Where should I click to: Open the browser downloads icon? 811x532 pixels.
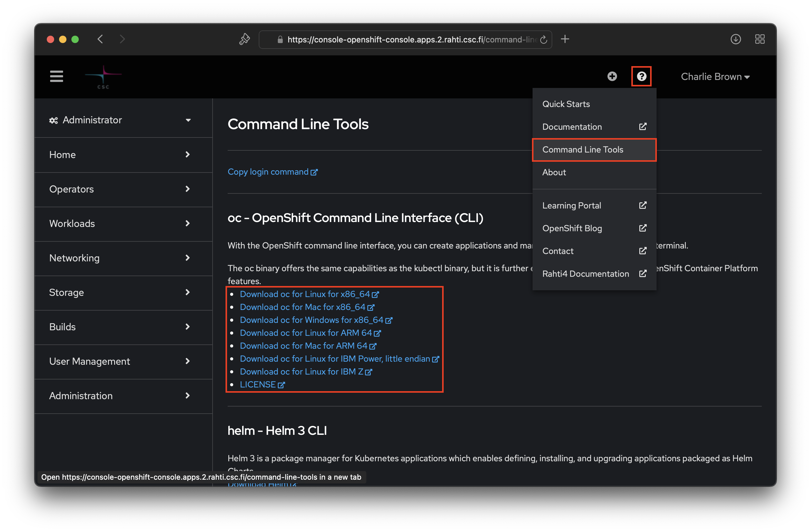735,39
